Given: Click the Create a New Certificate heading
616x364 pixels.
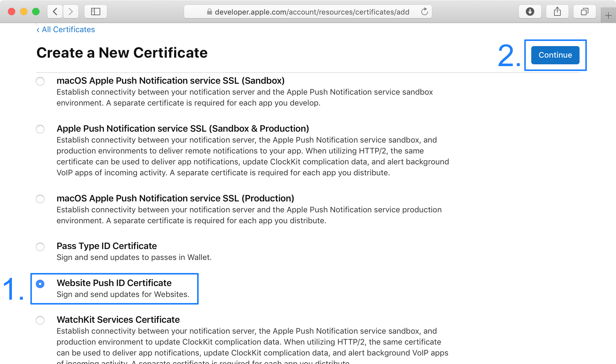Looking at the screenshot, I should coord(122,53).
